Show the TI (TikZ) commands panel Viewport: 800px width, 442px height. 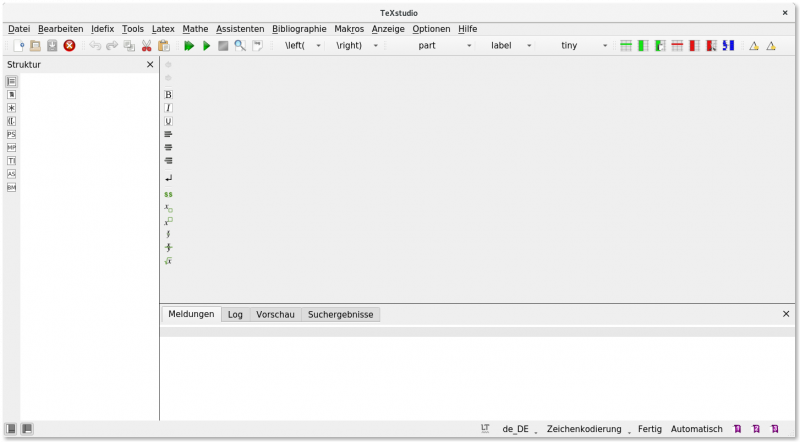(x=11, y=161)
